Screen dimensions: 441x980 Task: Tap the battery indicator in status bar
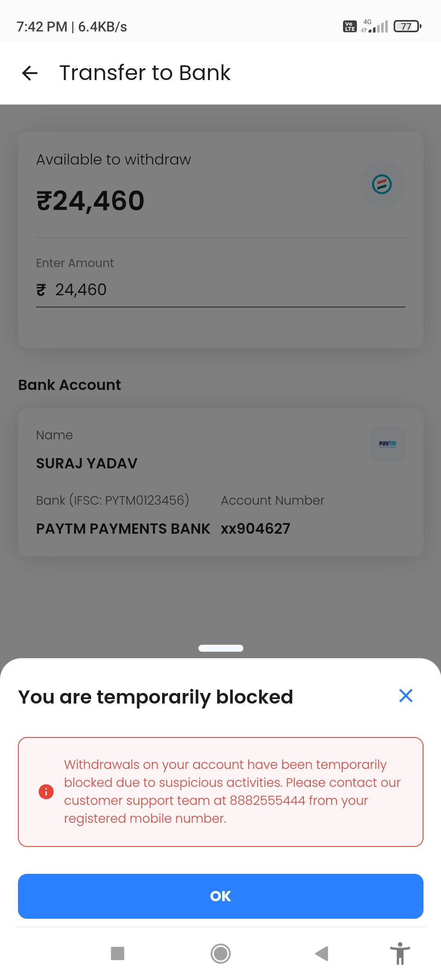[x=407, y=27]
